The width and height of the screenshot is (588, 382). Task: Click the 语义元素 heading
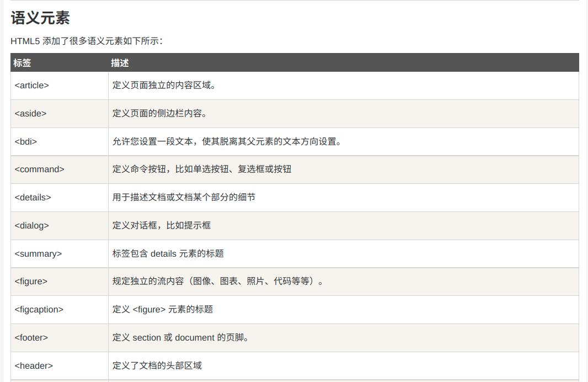click(40, 18)
